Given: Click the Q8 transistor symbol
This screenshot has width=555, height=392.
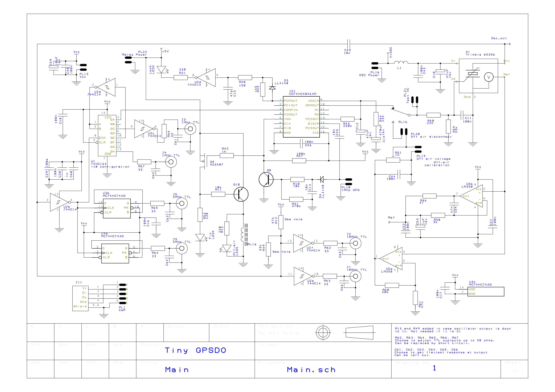Looking at the screenshot, I should 266,180.
